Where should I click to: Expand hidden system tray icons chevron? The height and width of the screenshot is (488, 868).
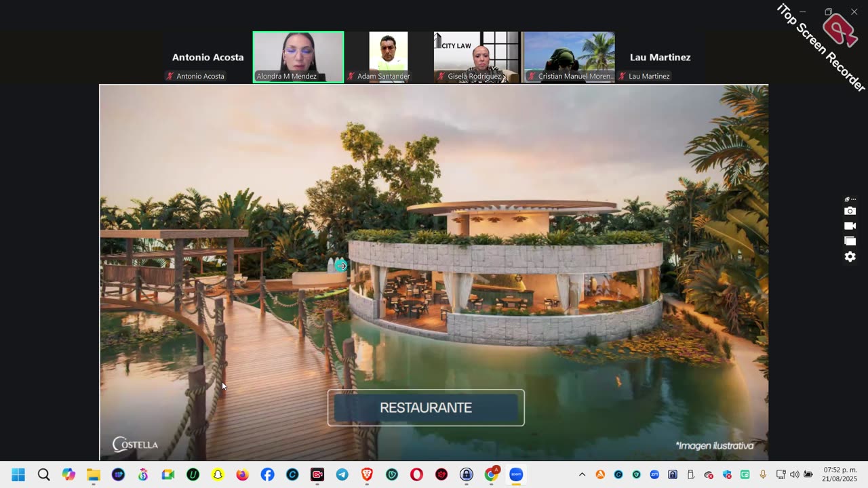[x=582, y=474]
